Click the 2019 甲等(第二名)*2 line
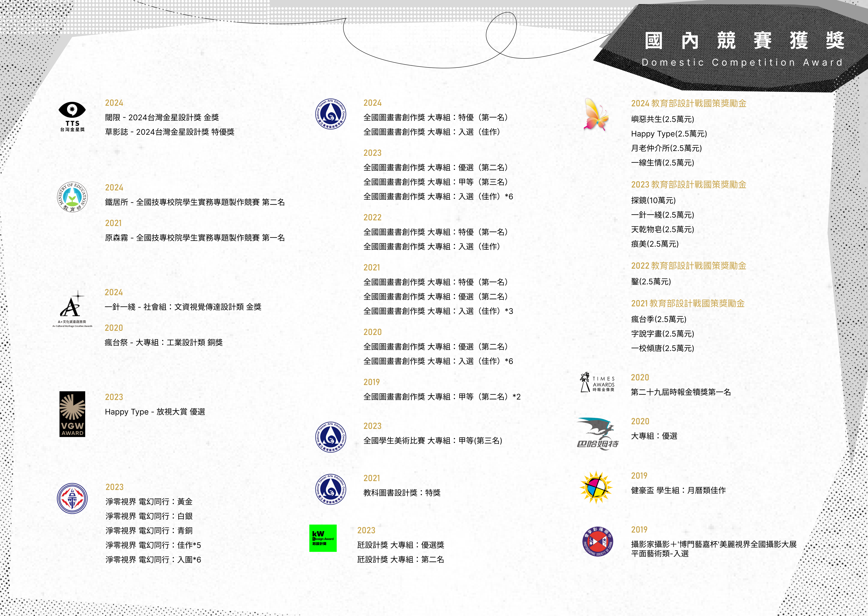Viewport: 868px width, 616px height. pos(442,396)
